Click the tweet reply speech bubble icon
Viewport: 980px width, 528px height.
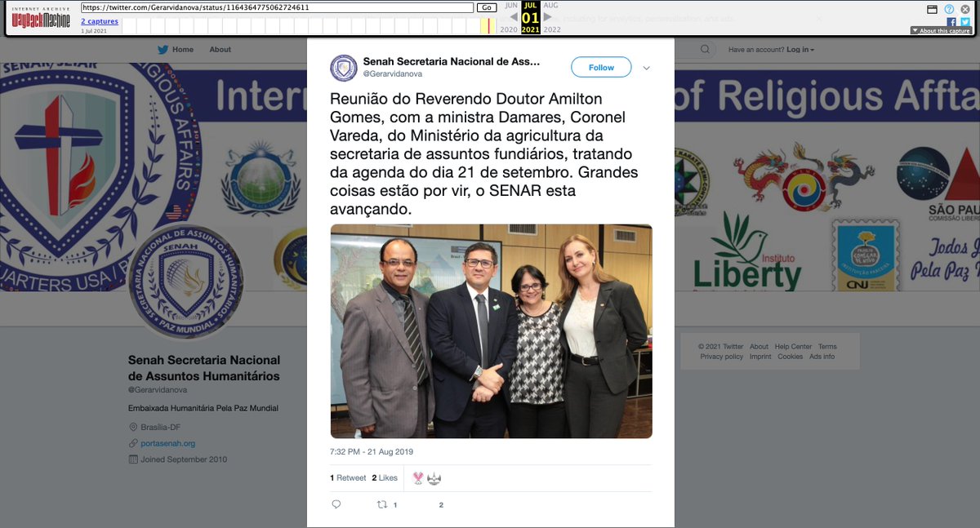[336, 504]
